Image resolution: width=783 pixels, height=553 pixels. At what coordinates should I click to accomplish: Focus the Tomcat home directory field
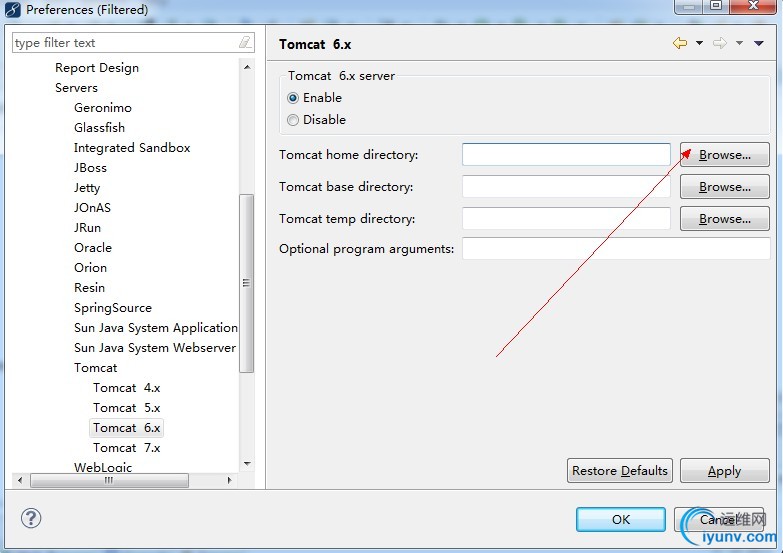click(566, 155)
